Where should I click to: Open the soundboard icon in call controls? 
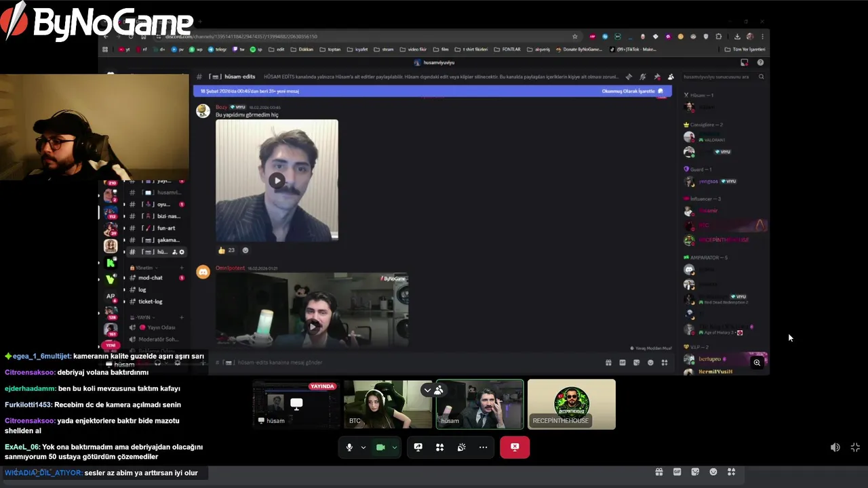[x=461, y=447]
